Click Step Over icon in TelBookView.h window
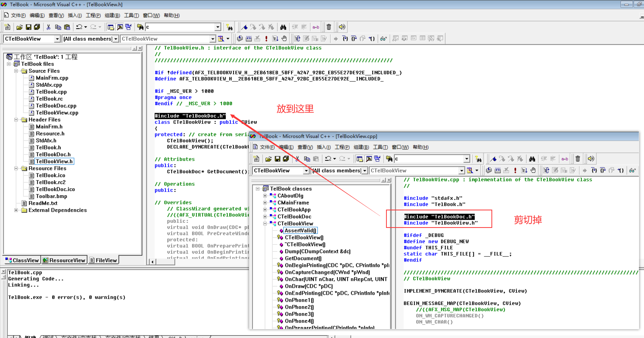The width and height of the screenshot is (644, 338). [354, 38]
